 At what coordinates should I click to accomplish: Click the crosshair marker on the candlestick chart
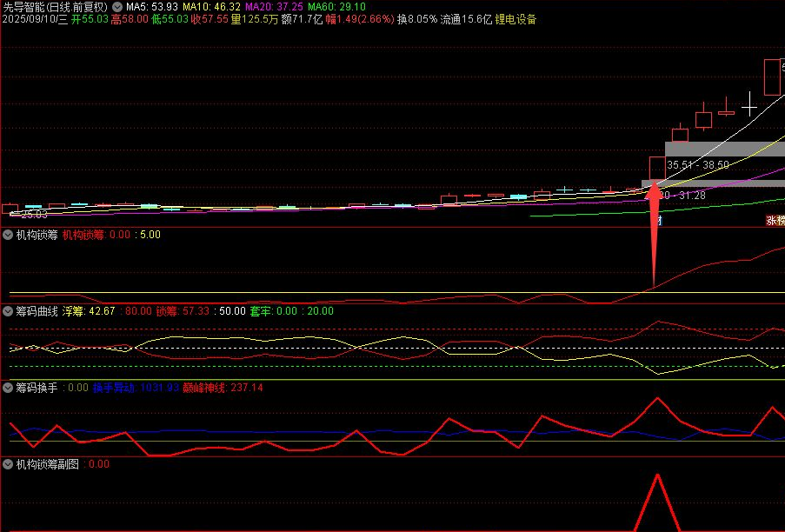click(748, 106)
